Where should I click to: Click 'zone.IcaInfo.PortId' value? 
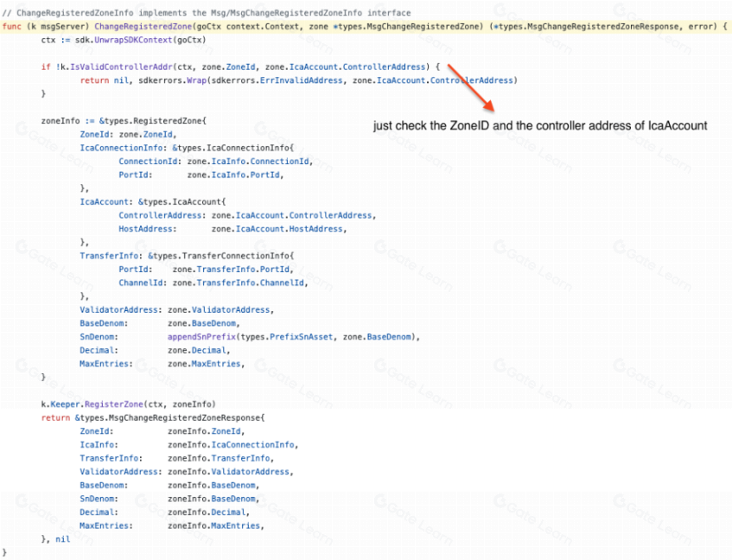tap(233, 175)
